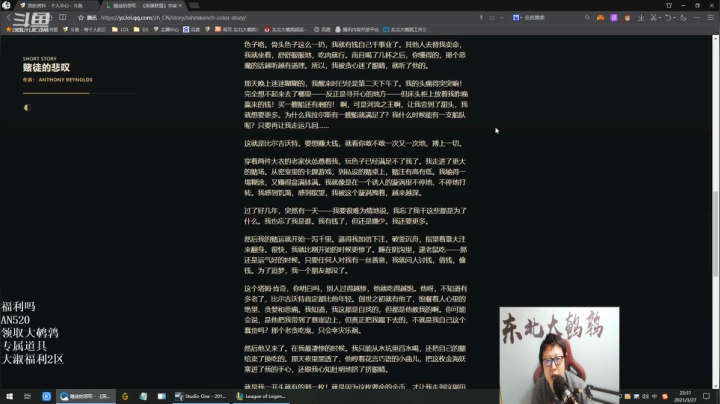720x404 pixels.
Task: Toggle the page dark/light mode icon
Action: (27, 107)
